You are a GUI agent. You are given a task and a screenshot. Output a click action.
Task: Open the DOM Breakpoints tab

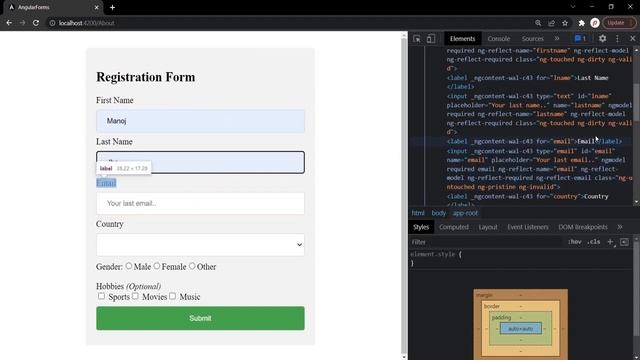point(583,227)
